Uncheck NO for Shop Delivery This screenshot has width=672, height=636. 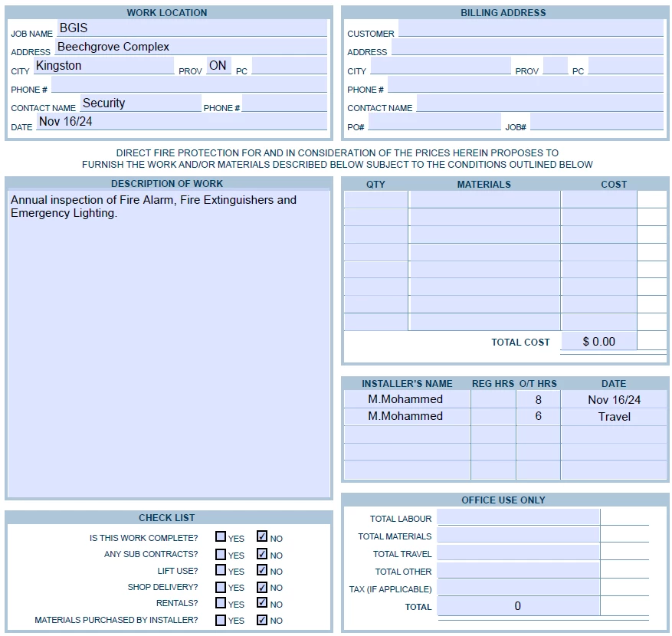[262, 587]
